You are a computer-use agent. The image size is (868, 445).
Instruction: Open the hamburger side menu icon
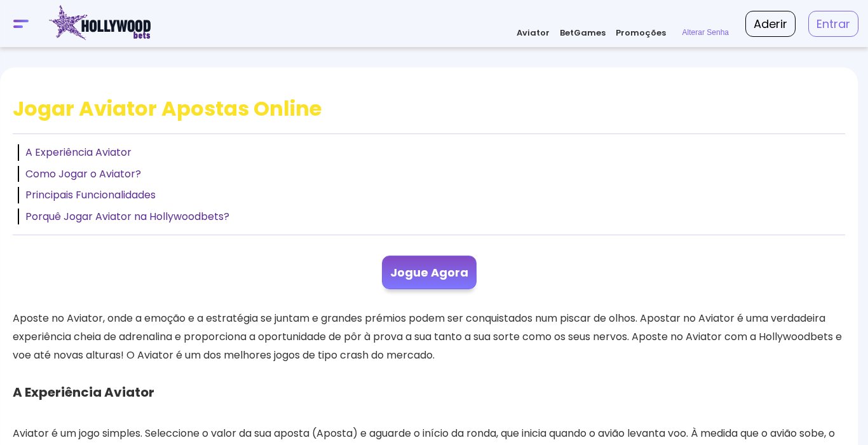pyautogui.click(x=21, y=24)
